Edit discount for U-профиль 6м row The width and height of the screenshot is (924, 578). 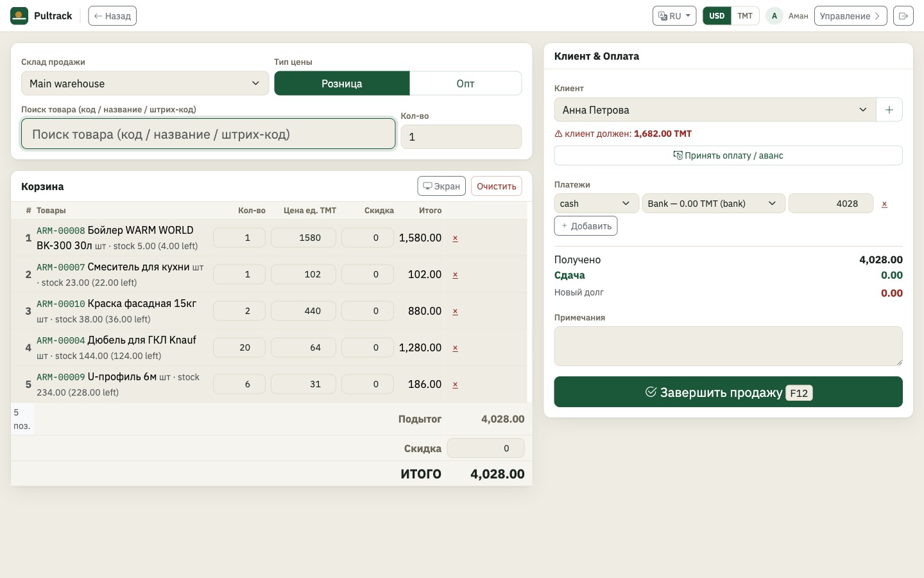(x=368, y=384)
